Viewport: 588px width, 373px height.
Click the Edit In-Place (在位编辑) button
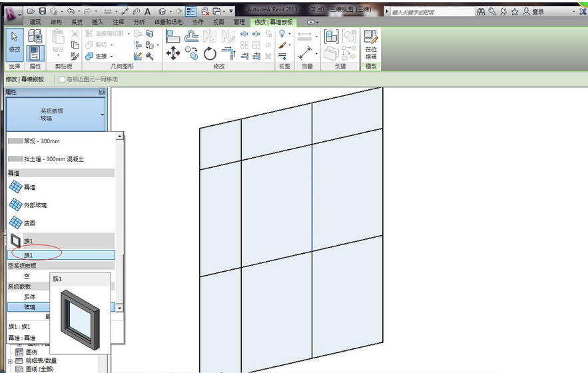point(371,45)
